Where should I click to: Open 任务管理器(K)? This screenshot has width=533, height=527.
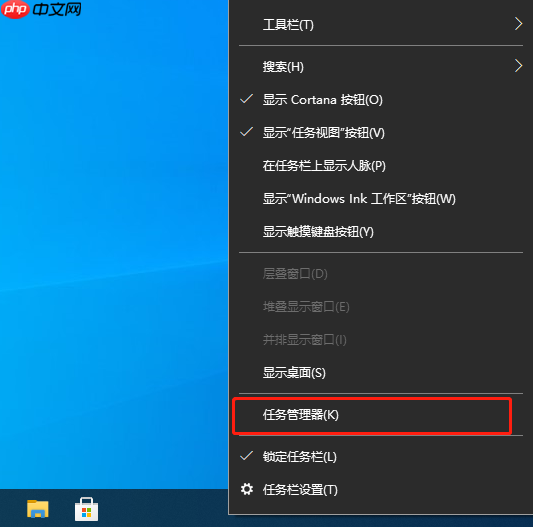point(381,415)
